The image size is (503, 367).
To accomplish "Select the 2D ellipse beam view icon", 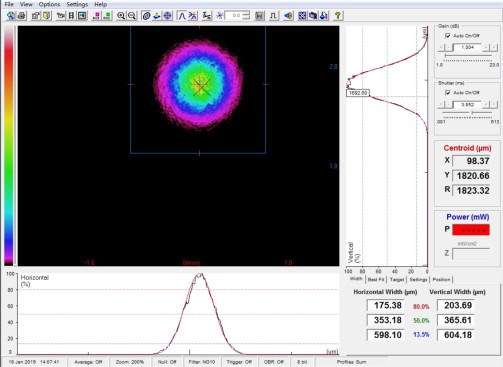I will tap(146, 15).
